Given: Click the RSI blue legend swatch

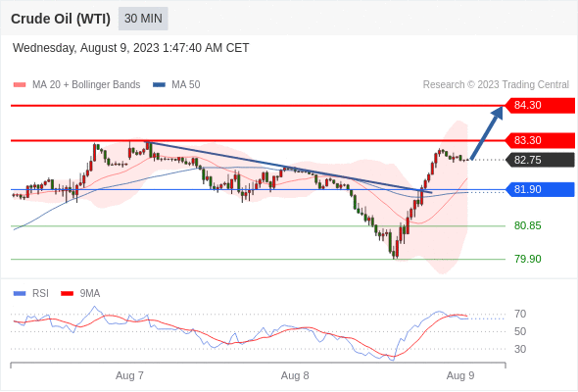Looking at the screenshot, I should click(20, 294).
